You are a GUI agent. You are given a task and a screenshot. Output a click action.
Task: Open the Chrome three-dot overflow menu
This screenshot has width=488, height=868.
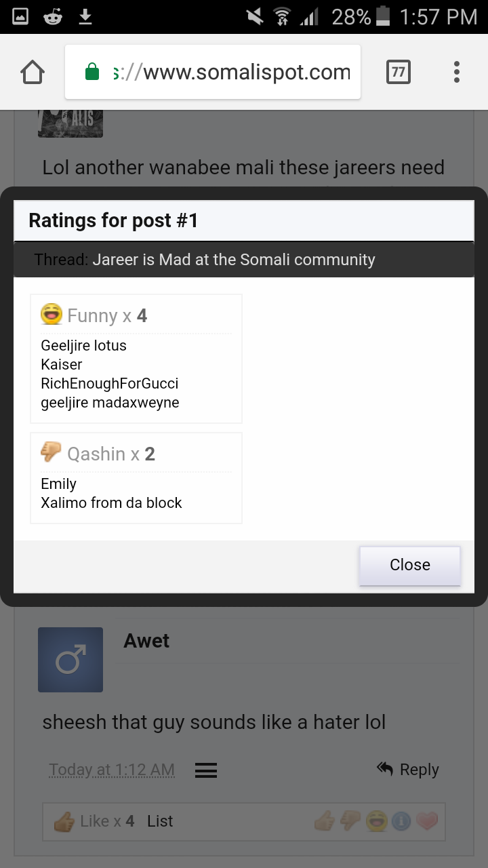[x=457, y=73]
